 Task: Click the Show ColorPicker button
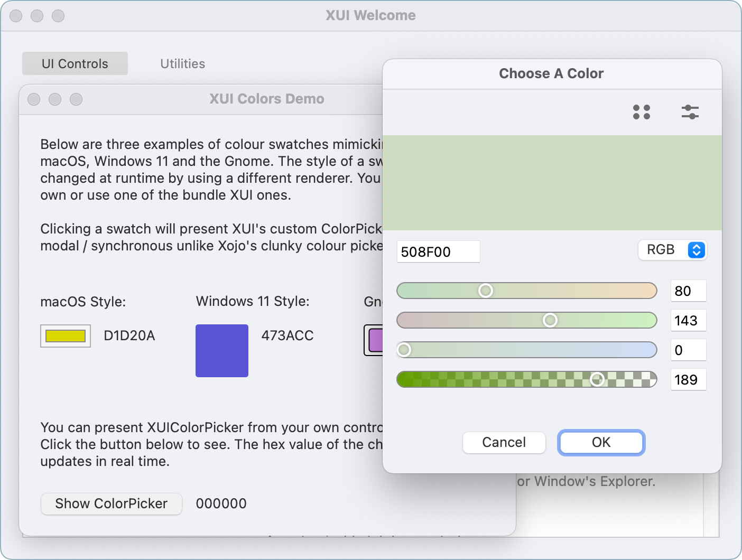pyautogui.click(x=112, y=503)
